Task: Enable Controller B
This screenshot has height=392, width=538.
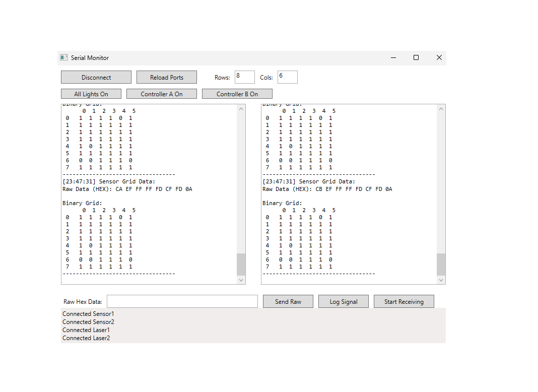Action: tap(237, 94)
